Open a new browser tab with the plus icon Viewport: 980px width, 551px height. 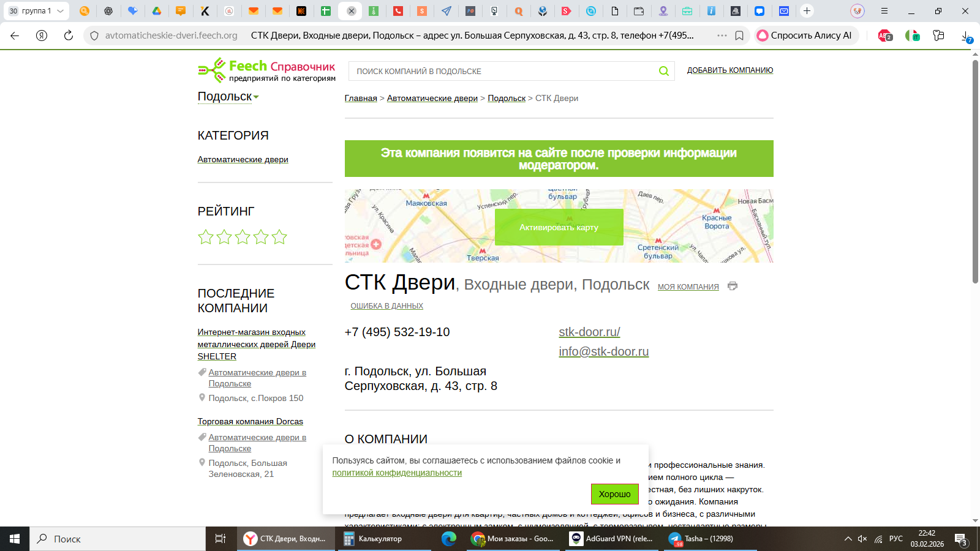807,10
